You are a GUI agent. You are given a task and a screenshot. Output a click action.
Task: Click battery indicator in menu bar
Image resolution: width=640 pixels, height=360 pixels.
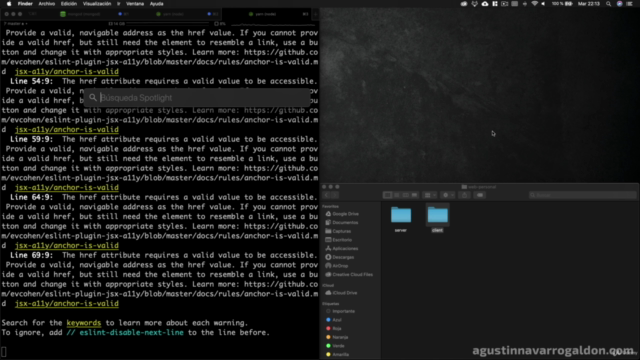(562, 4)
